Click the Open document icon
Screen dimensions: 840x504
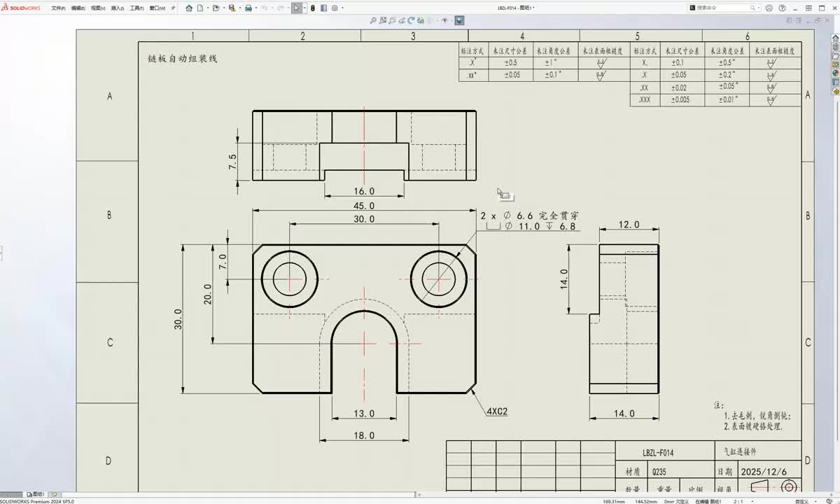coord(216,8)
